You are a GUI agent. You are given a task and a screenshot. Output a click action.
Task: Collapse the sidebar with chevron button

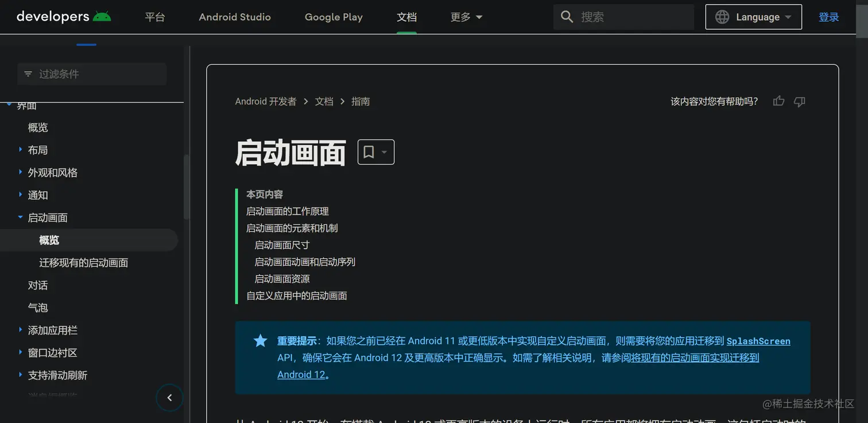169,398
